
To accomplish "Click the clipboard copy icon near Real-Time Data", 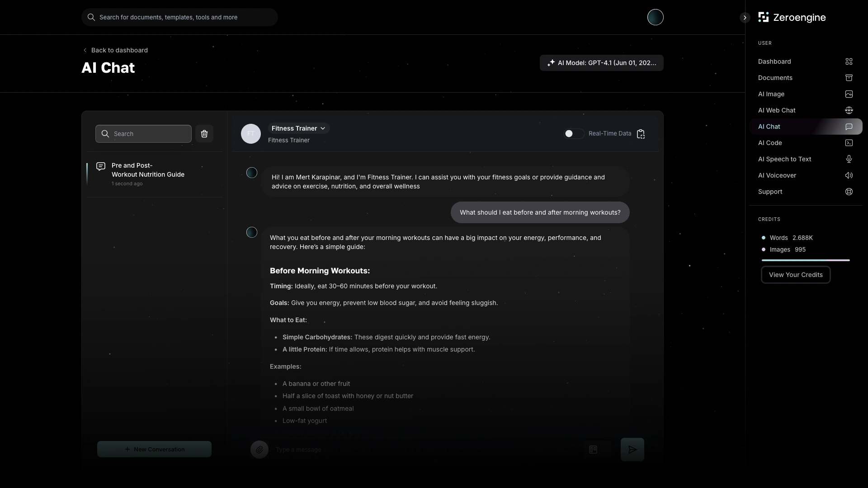I will tap(641, 134).
